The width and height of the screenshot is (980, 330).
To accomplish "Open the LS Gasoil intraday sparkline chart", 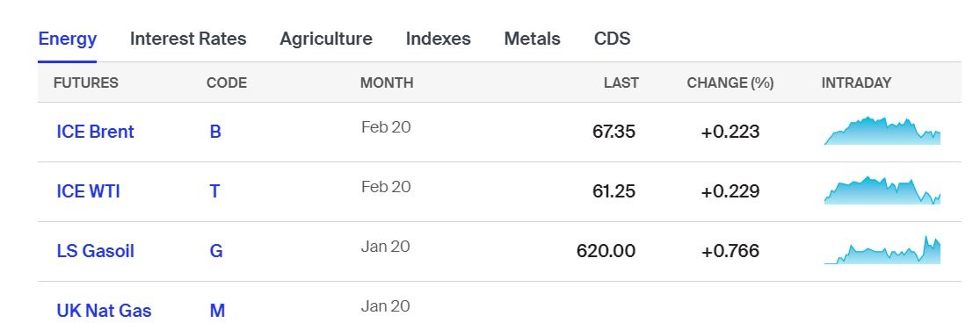I will pos(882,250).
